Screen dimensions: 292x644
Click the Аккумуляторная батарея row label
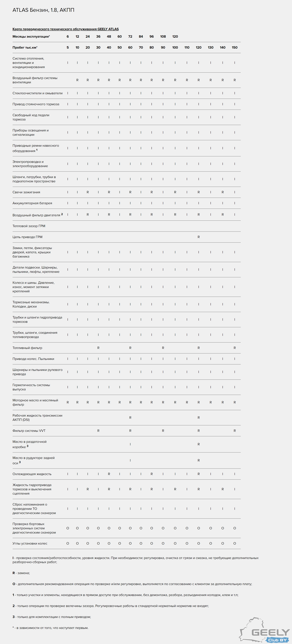32,203
